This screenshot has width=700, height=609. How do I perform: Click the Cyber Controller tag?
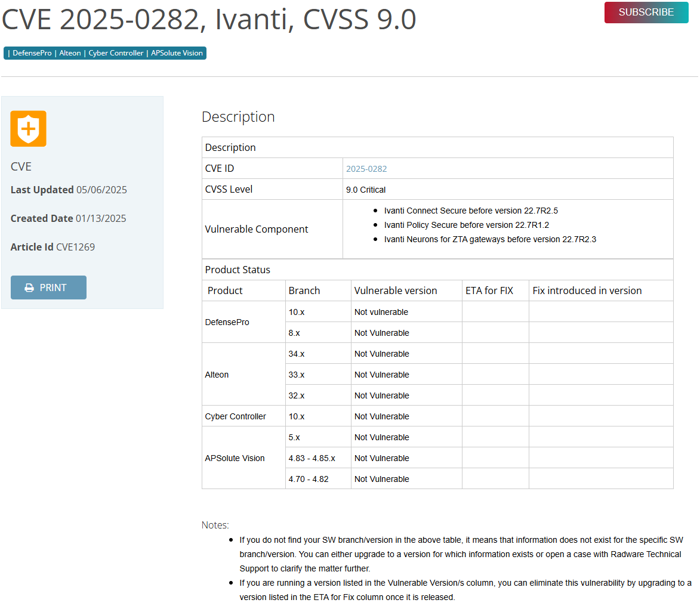pyautogui.click(x=116, y=52)
